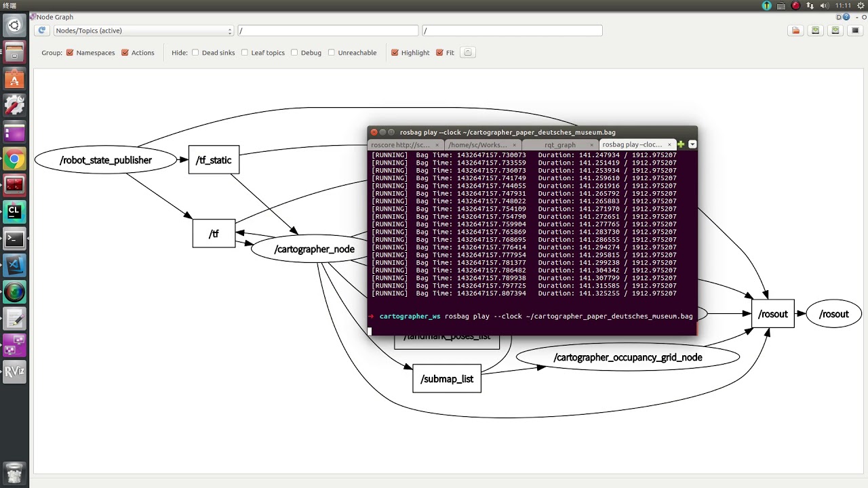This screenshot has width=868, height=488.
Task: Switch to the /home/sc/Works terminal tab
Action: 483,144
